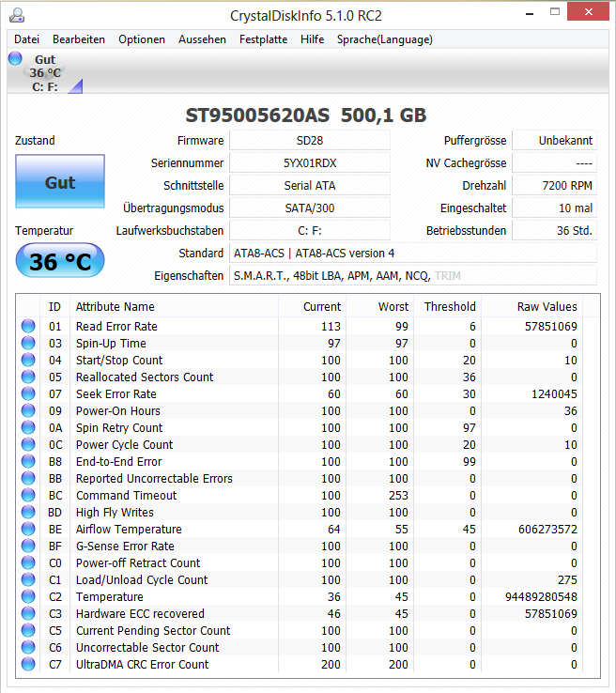The height and width of the screenshot is (693, 616).
Task: Click the Attribute Name column header
Action: (x=174, y=307)
